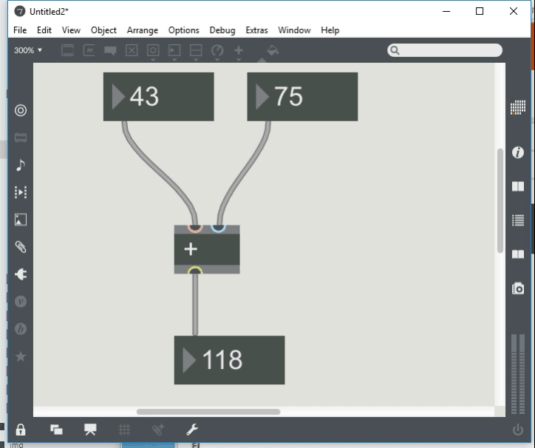
Task: Add a number box from toolbar
Action: (174, 50)
